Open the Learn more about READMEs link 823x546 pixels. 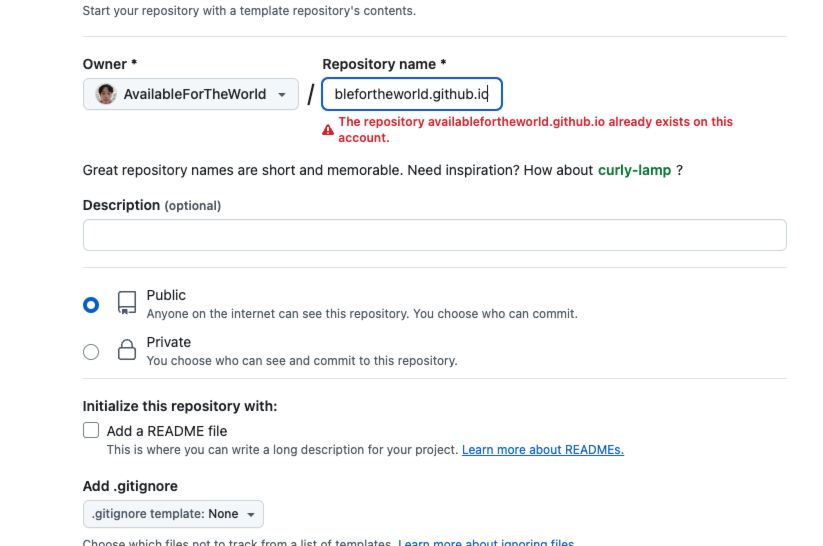click(543, 450)
